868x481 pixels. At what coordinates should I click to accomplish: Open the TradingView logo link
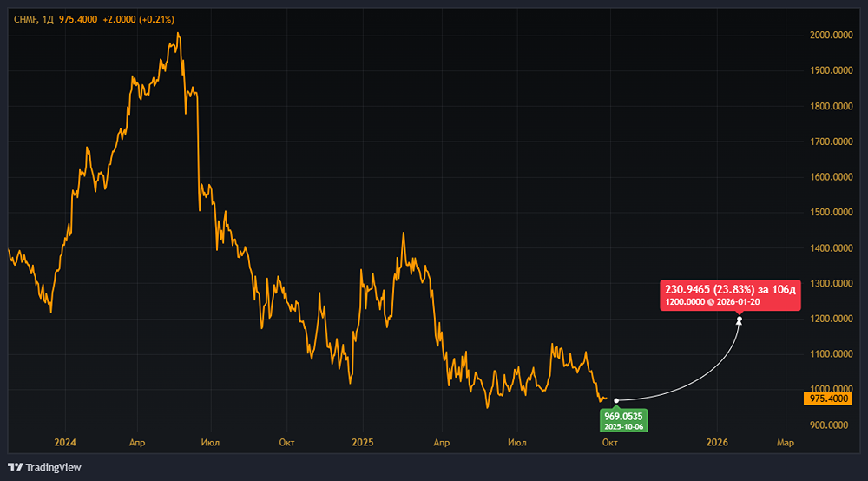pyautogui.click(x=44, y=467)
